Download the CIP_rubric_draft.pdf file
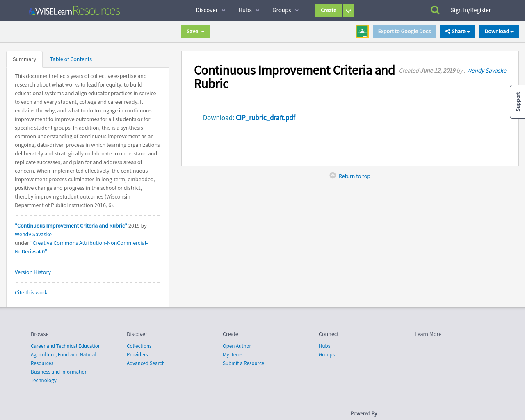This screenshot has width=525, height=420. tap(265, 118)
